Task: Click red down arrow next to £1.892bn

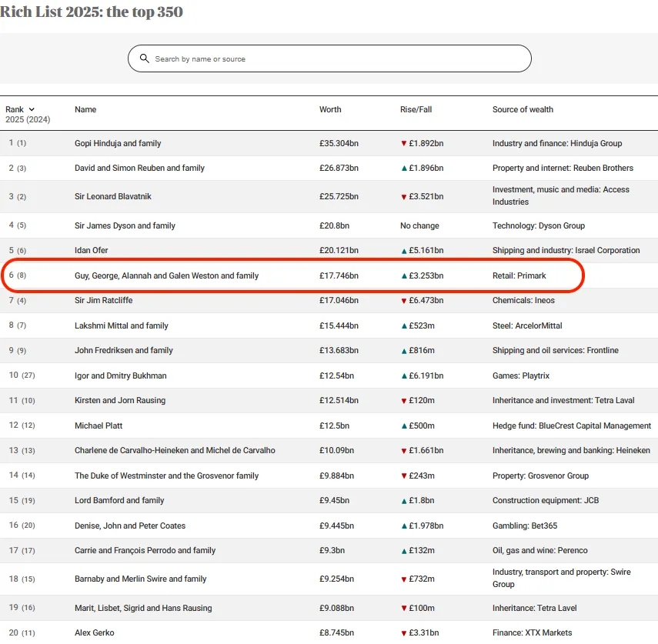Action: (x=403, y=144)
